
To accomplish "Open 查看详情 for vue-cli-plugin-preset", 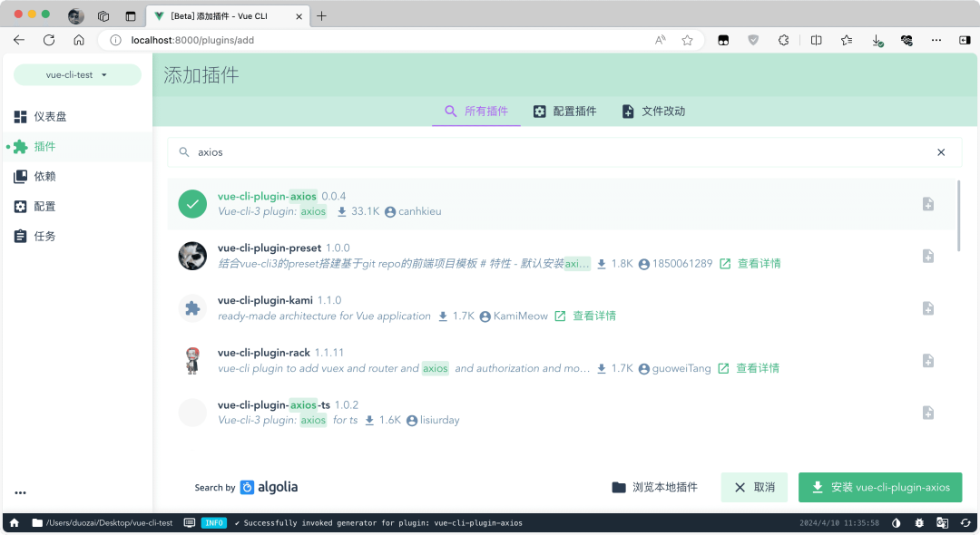I will click(750, 264).
